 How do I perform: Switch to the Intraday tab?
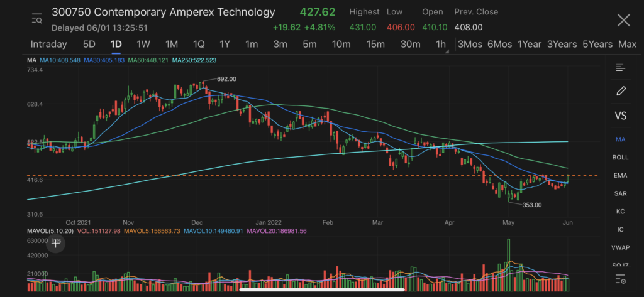48,45
